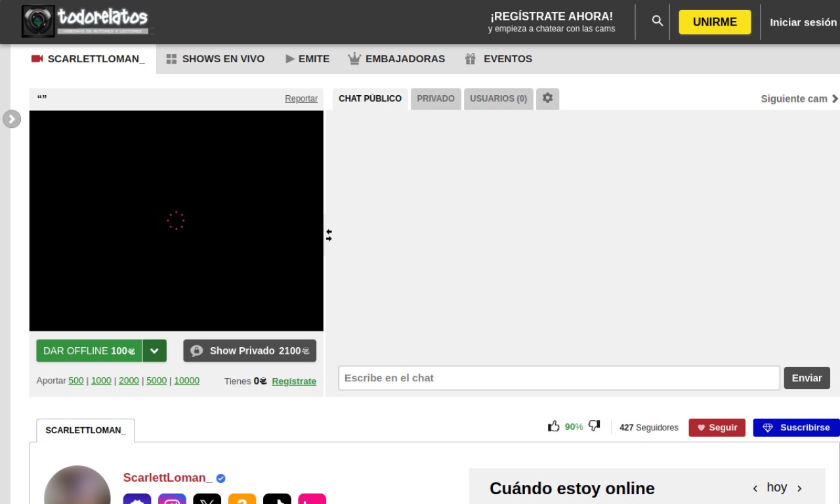Screen dimensions: 840x504
Task: Click the red Seguir button
Action: (717, 427)
